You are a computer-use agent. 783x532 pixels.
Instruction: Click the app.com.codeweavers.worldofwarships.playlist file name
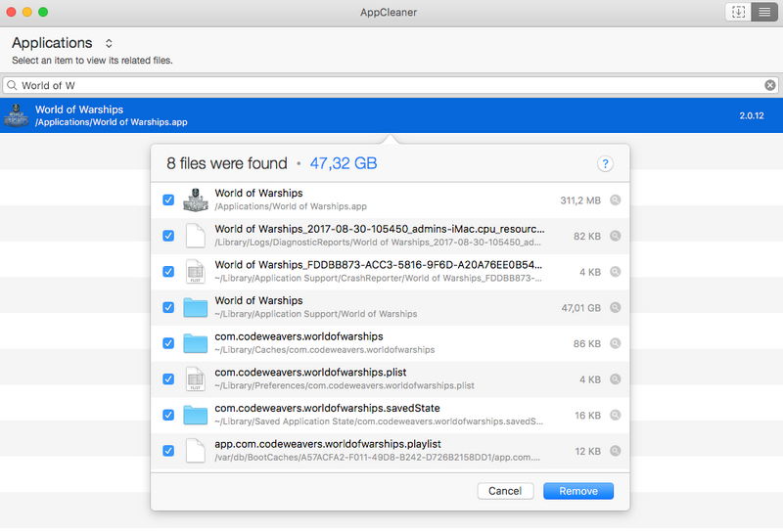tap(328, 444)
